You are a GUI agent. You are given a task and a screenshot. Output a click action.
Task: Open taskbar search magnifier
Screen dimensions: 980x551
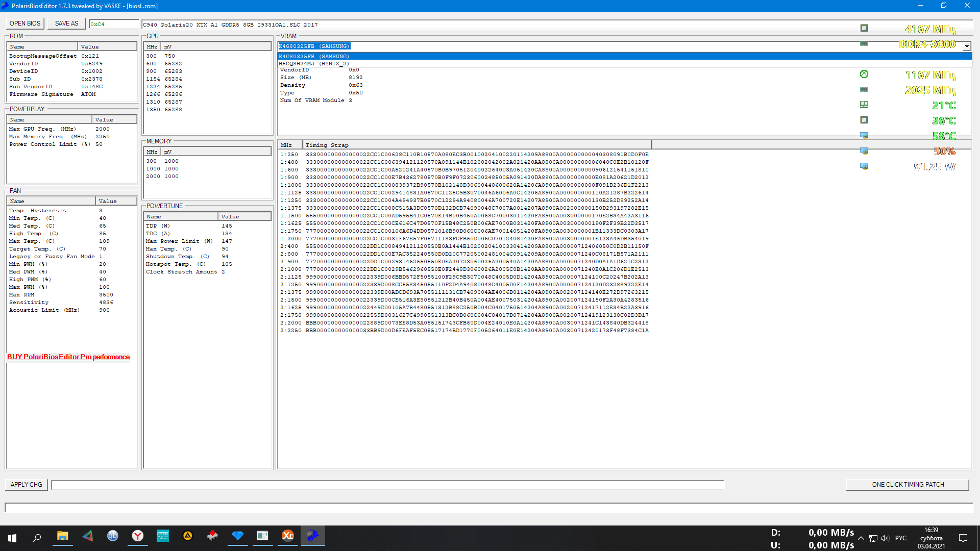tap(37, 538)
